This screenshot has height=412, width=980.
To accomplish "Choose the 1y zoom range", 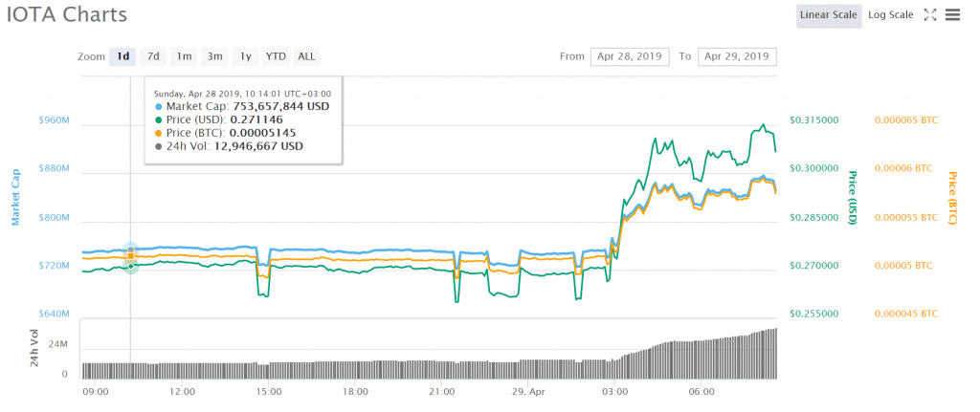I will pos(246,56).
